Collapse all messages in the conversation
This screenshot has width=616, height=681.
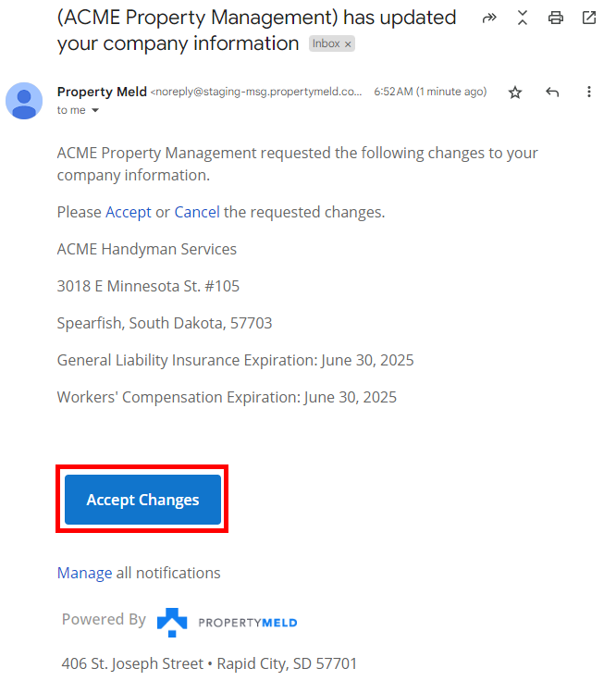(523, 18)
